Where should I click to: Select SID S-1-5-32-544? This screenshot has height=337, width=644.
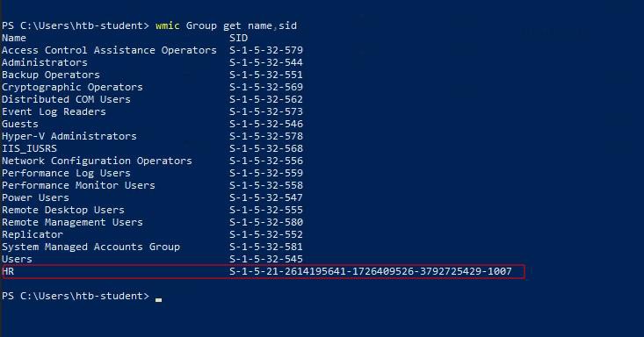pos(266,62)
